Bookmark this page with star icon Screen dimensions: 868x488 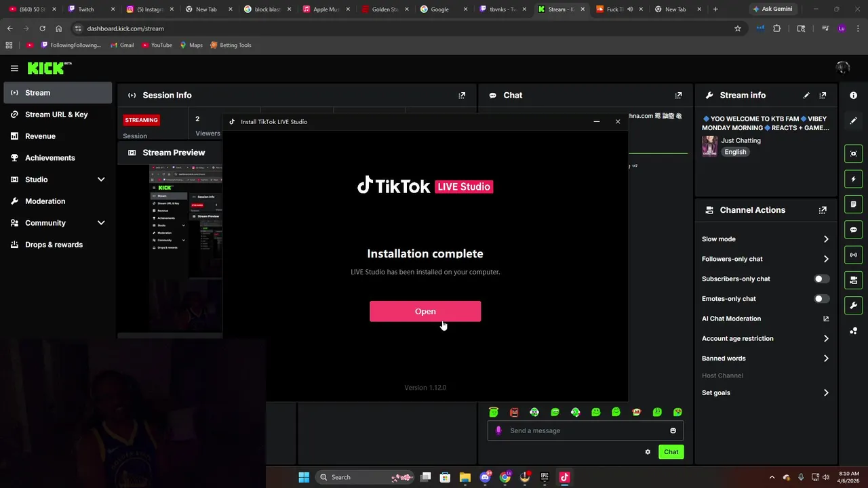(738, 28)
